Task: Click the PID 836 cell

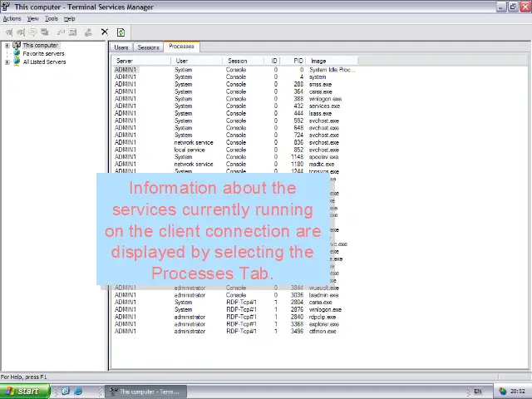Action: pos(298,142)
